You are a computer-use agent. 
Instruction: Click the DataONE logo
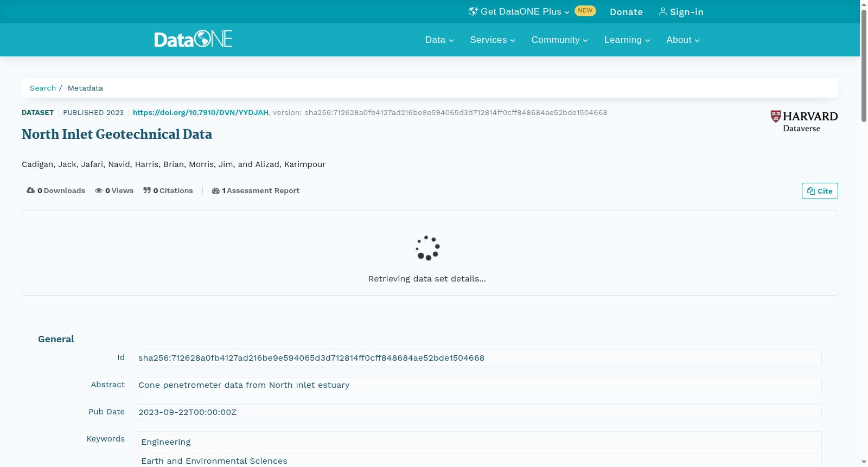click(193, 39)
